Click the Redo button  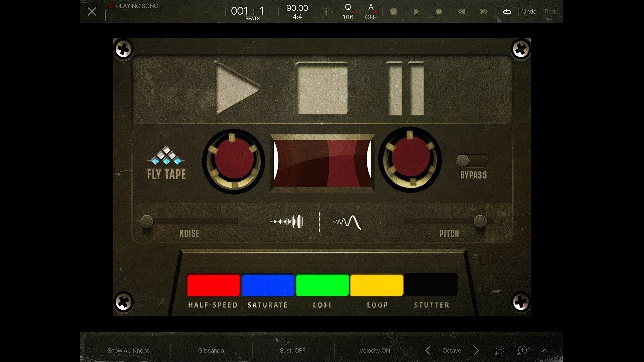pos(551,11)
